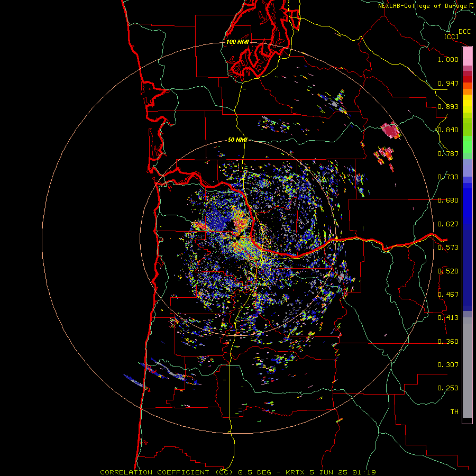476x476 pixels.
Task: Click the 50 NMI range ring label
Action: (237, 140)
